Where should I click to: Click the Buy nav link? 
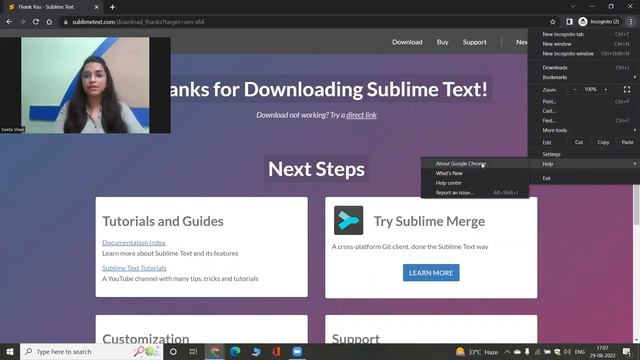coord(442,42)
